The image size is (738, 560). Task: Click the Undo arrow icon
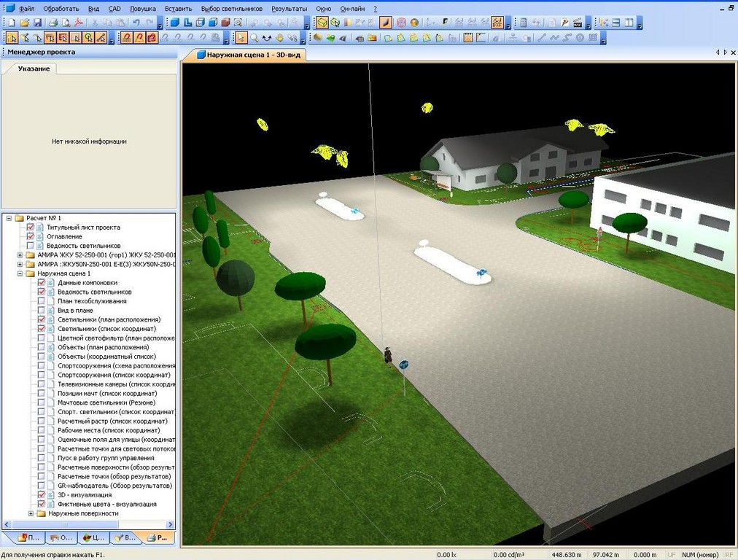click(x=136, y=23)
